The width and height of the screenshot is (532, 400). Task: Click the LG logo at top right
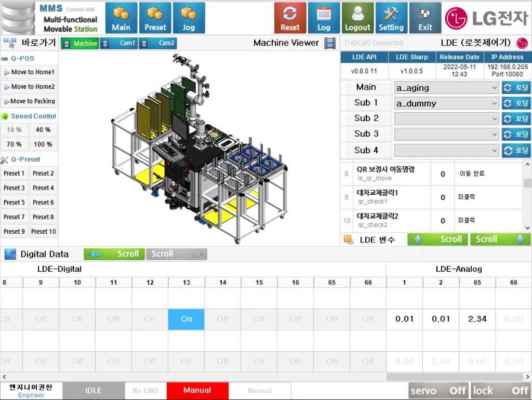[486, 18]
